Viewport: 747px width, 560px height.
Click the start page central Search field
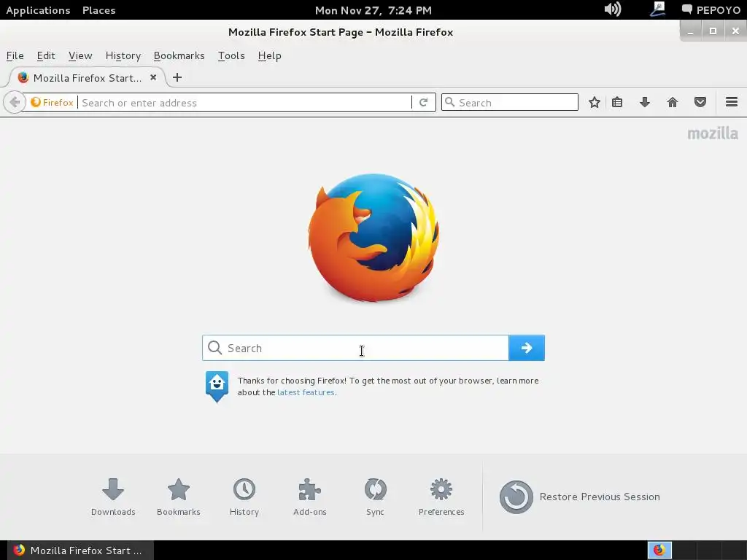(x=355, y=348)
